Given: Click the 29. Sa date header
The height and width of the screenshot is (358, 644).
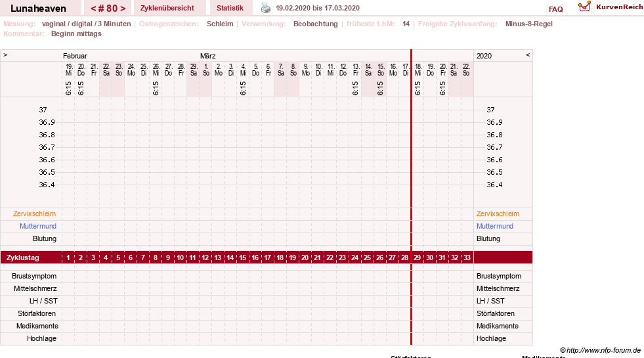Looking at the screenshot, I should (x=194, y=70).
